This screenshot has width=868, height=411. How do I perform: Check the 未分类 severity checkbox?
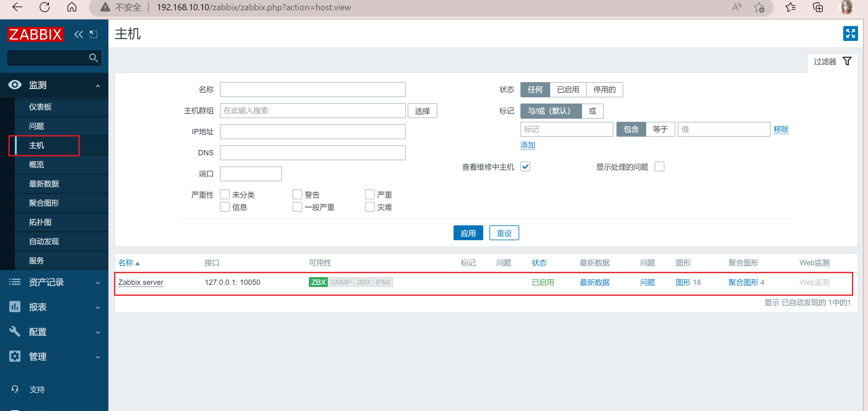225,195
